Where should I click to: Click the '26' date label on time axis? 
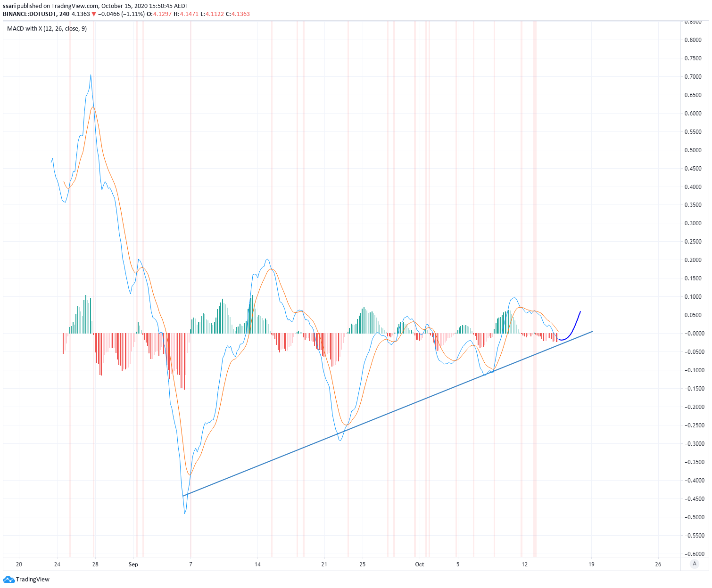pyautogui.click(x=658, y=564)
